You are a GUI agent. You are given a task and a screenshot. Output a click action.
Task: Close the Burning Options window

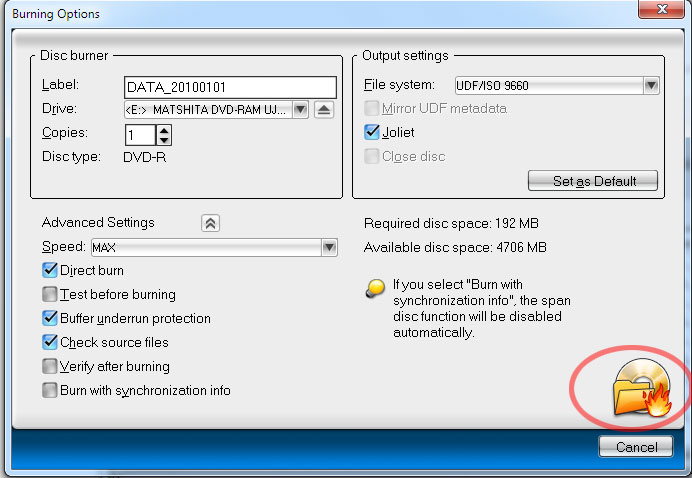pyautogui.click(x=661, y=9)
